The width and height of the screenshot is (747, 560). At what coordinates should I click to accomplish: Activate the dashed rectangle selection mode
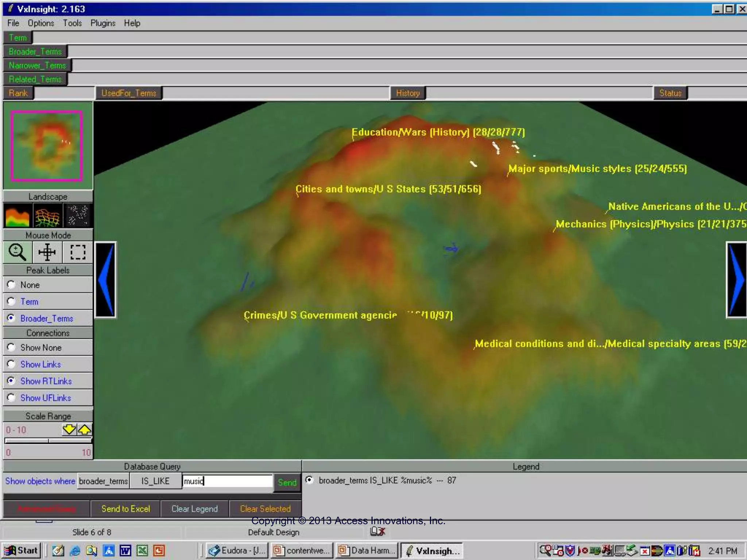78,252
